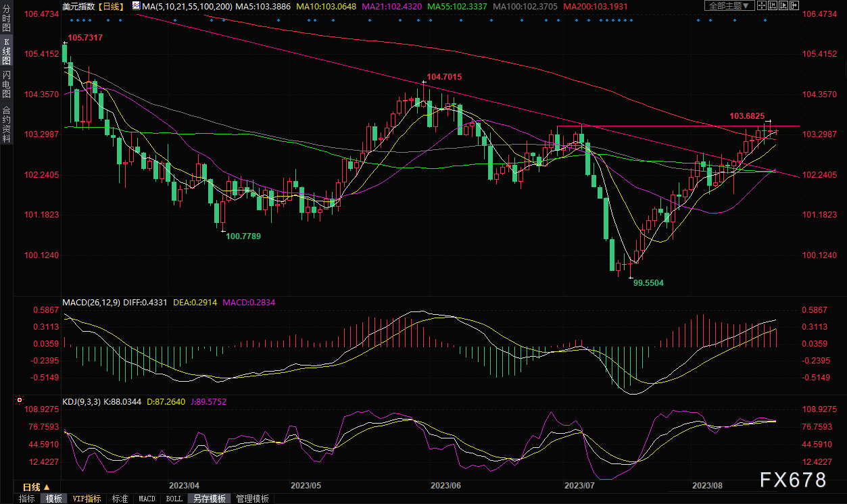This screenshot has width=847, height=504.
Task: Select the K线图 side tab
Action: coord(6,52)
